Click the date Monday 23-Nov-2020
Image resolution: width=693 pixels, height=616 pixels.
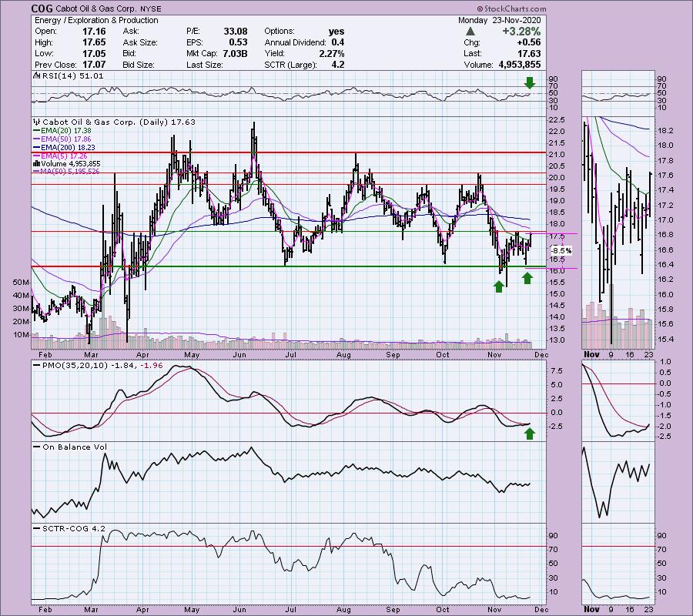pos(499,20)
